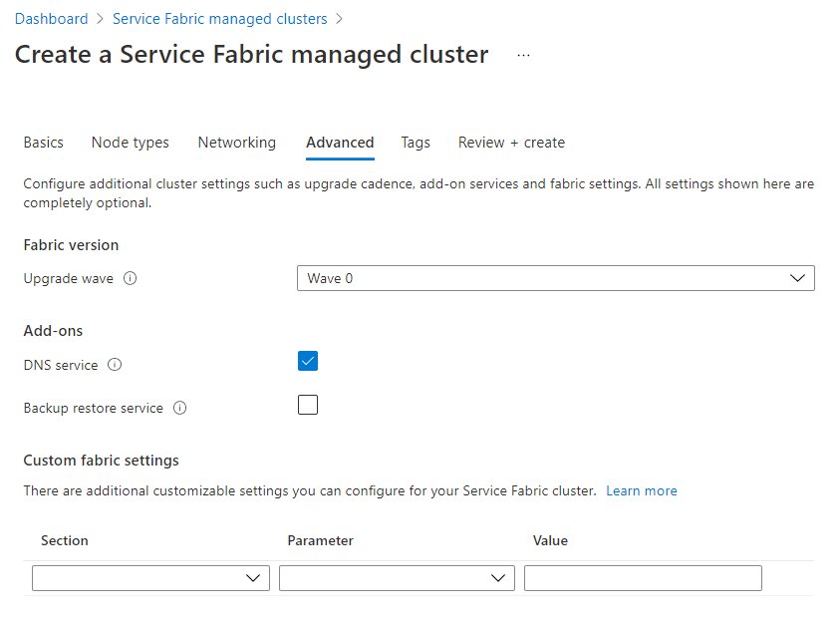Open Service Fabric managed clusters breadcrumb

pos(219,18)
